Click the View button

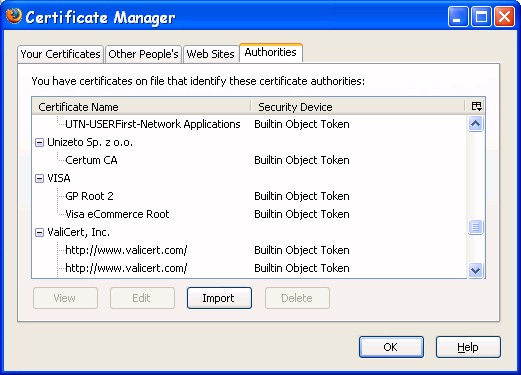tap(65, 298)
